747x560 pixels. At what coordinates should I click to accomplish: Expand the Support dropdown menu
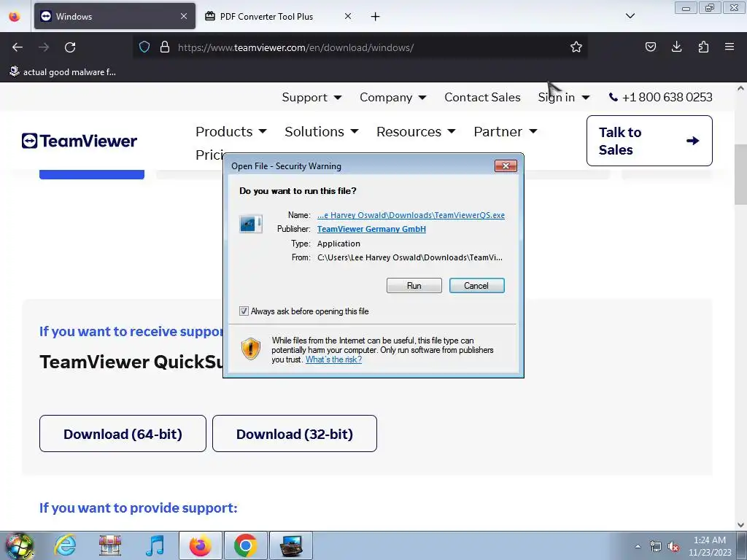pyautogui.click(x=311, y=97)
